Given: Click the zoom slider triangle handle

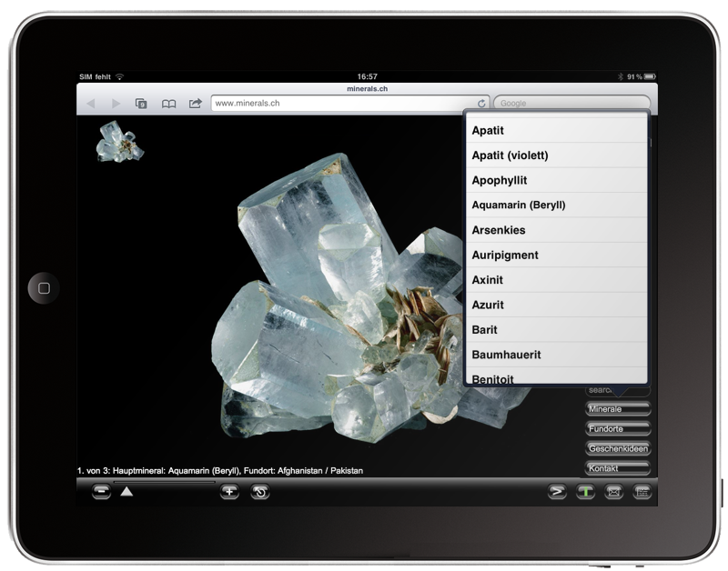Looking at the screenshot, I should 126,492.
